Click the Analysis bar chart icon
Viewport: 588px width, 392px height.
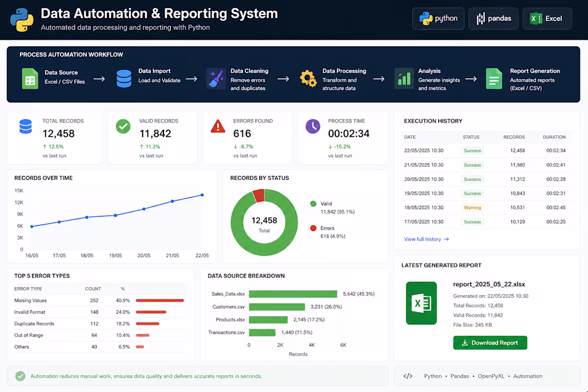(404, 79)
